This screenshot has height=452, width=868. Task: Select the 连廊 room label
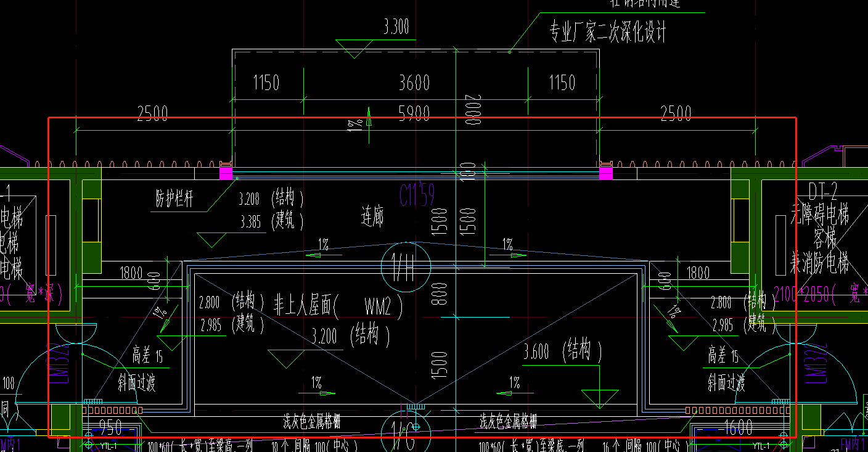click(372, 216)
